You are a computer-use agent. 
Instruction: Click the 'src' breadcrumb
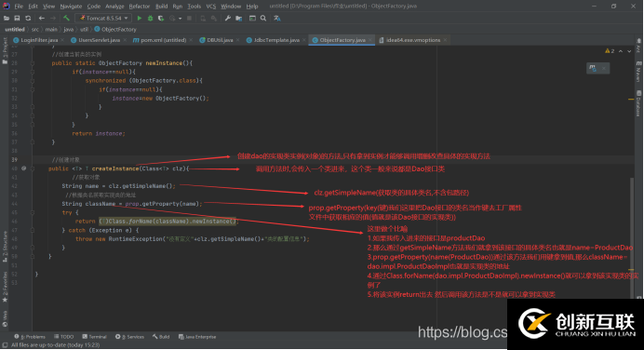tap(35, 29)
